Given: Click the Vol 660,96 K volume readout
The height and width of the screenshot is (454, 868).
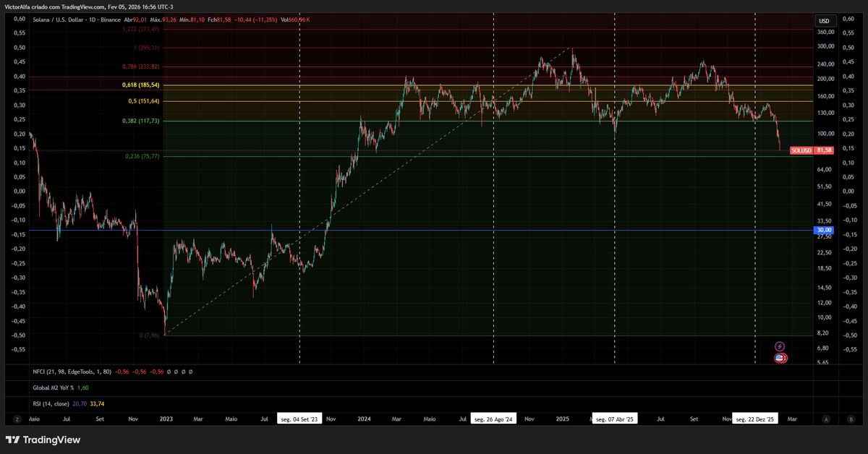Looking at the screenshot, I should tap(294, 20).
